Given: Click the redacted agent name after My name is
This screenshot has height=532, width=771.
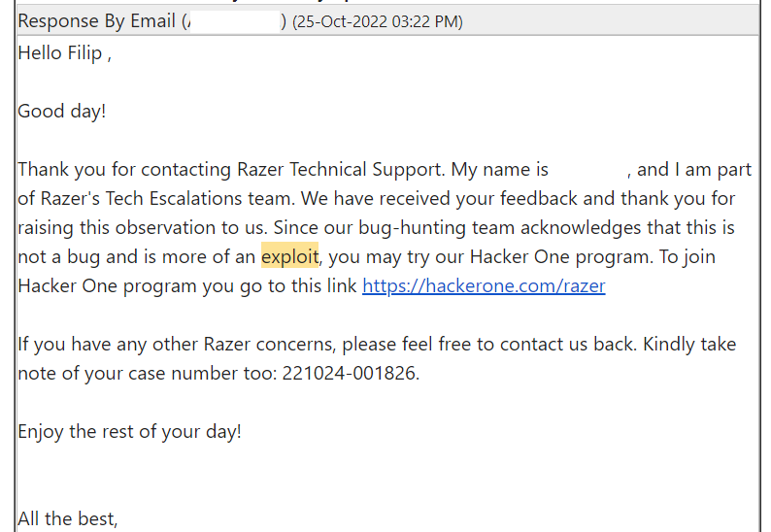Looking at the screenshot, I should 589,170.
